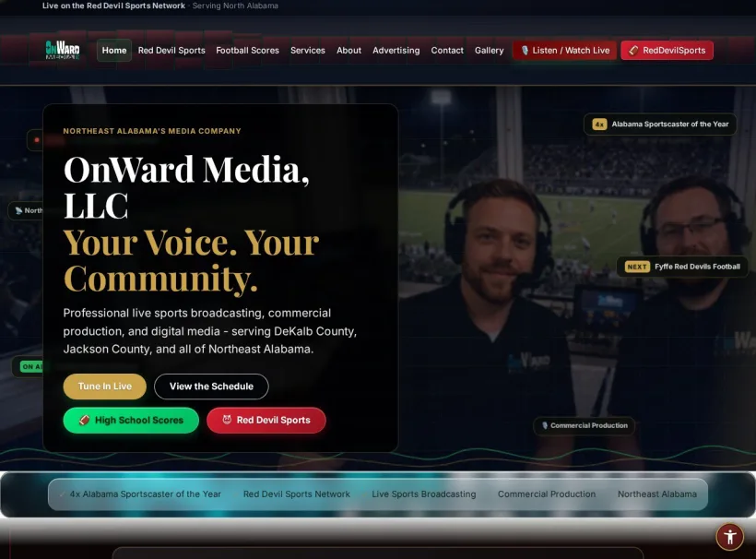Open the Gallery page
Image resolution: width=756 pixels, height=559 pixels.
(x=489, y=50)
